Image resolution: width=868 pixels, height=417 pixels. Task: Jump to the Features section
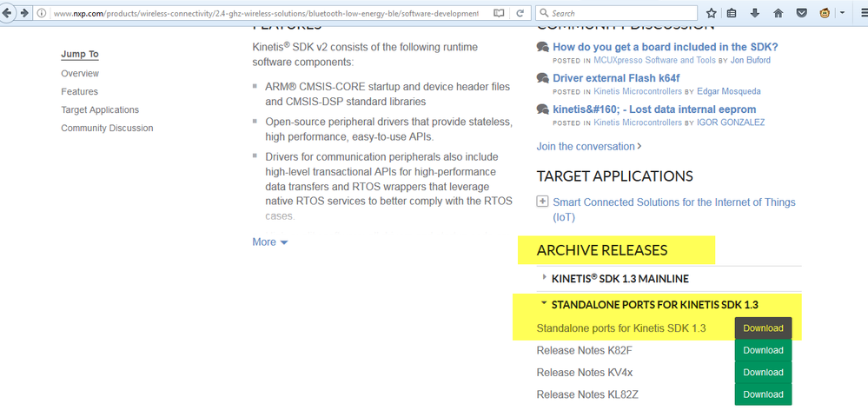(x=80, y=91)
